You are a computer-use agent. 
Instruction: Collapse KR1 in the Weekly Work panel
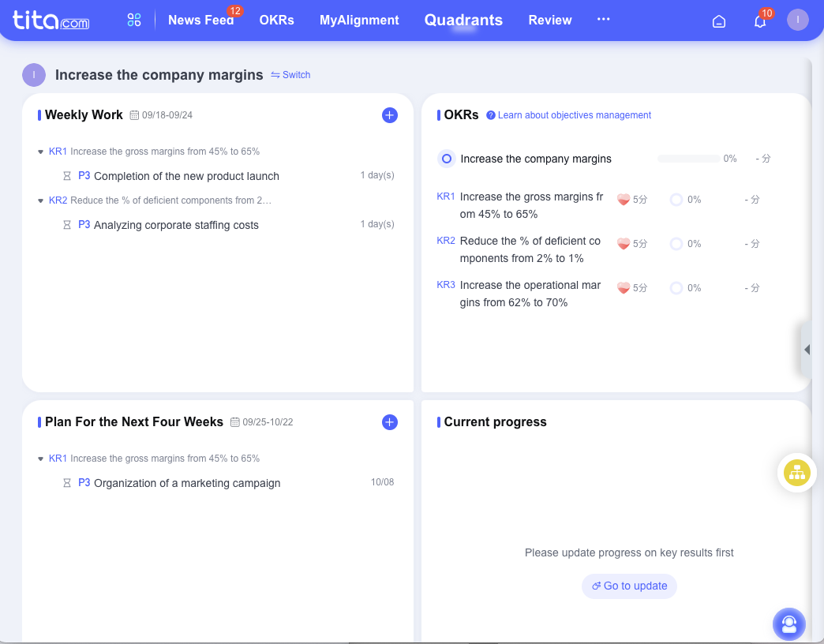click(40, 152)
